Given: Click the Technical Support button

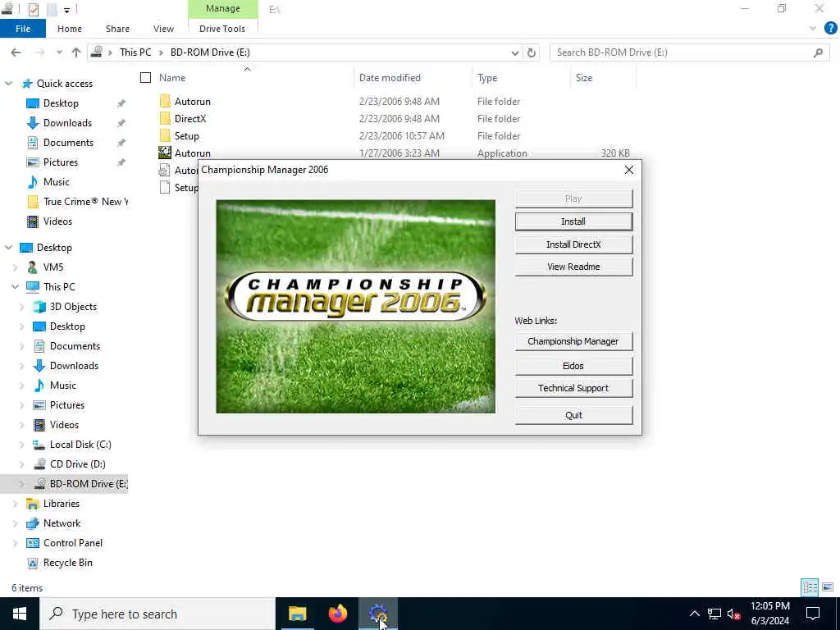Looking at the screenshot, I should pos(573,388).
